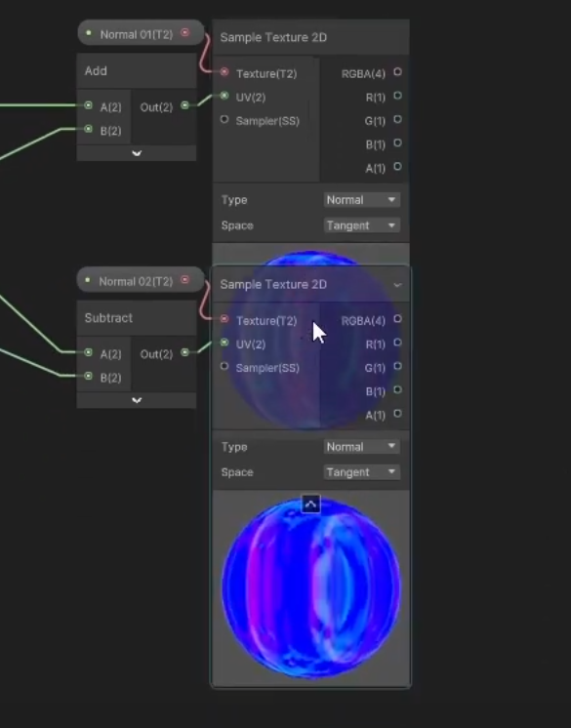Image resolution: width=571 pixels, height=728 pixels.
Task: Click the lower normal map sphere preview
Action: tap(311, 587)
